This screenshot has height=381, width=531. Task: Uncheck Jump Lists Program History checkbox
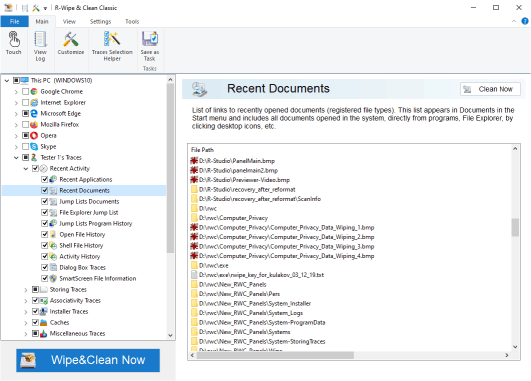pyautogui.click(x=45, y=224)
